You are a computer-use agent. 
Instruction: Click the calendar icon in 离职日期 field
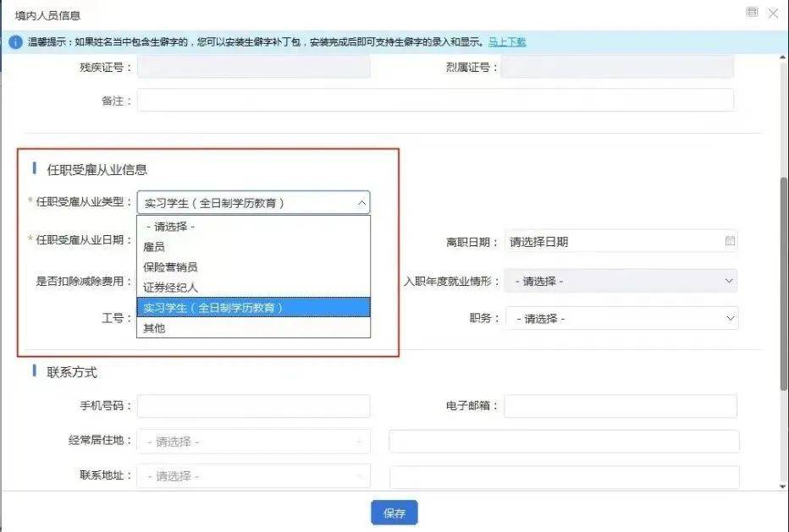730,241
